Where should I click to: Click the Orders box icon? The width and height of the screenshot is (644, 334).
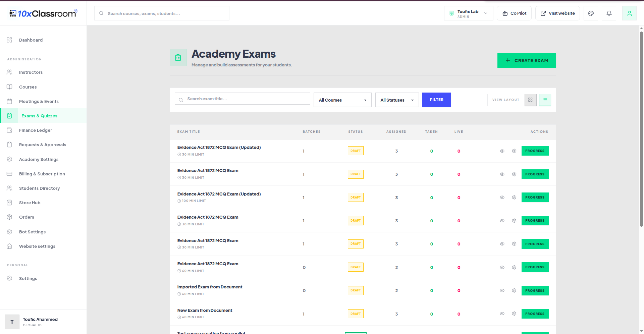[9, 217]
